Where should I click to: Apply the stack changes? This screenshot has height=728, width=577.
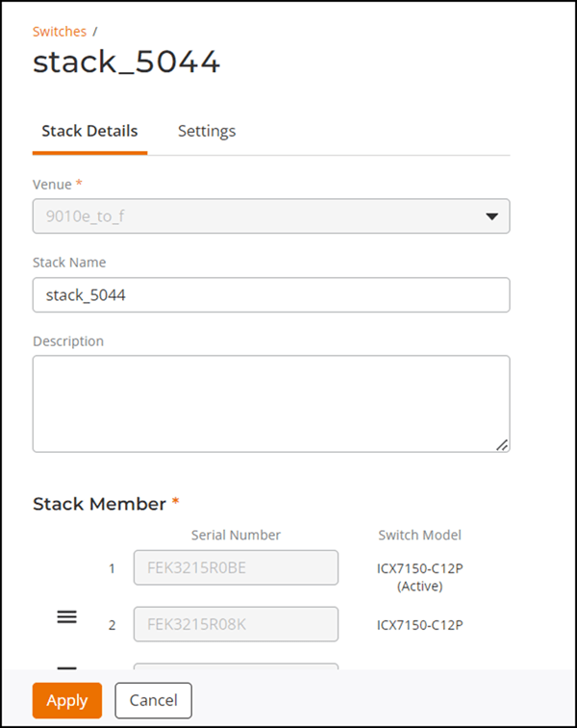tap(67, 700)
